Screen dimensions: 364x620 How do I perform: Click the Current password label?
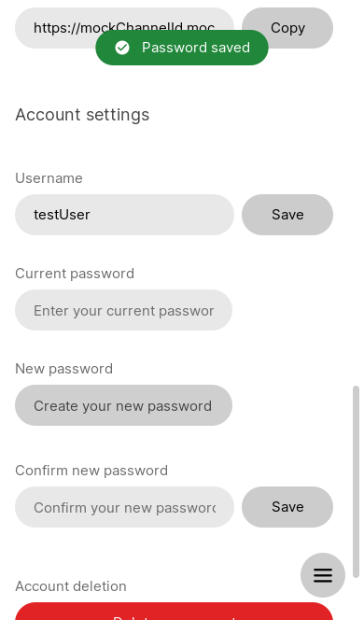[x=75, y=274]
